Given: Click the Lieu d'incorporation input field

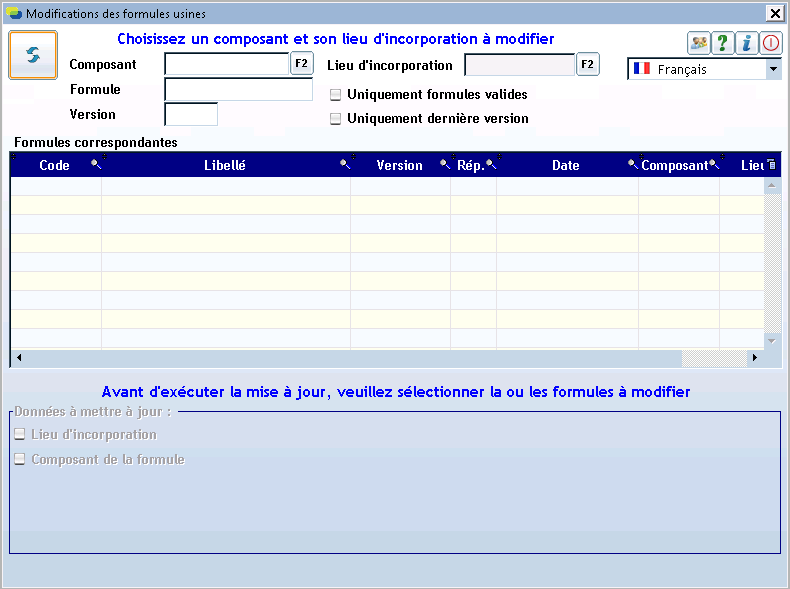Looking at the screenshot, I should (x=519, y=65).
